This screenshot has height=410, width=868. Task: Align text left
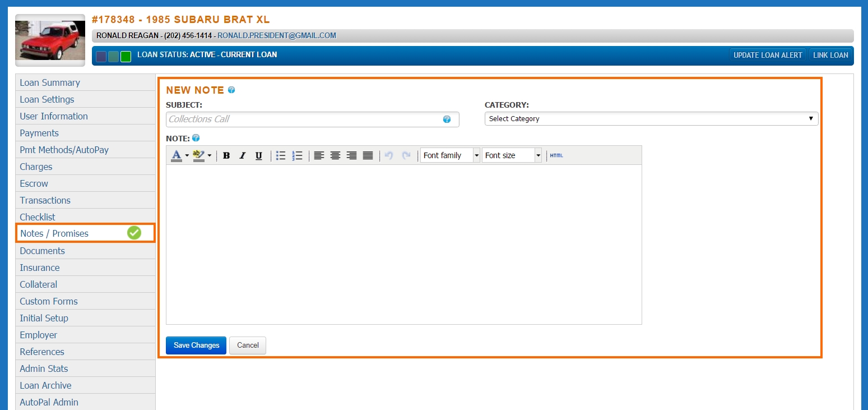tap(319, 155)
